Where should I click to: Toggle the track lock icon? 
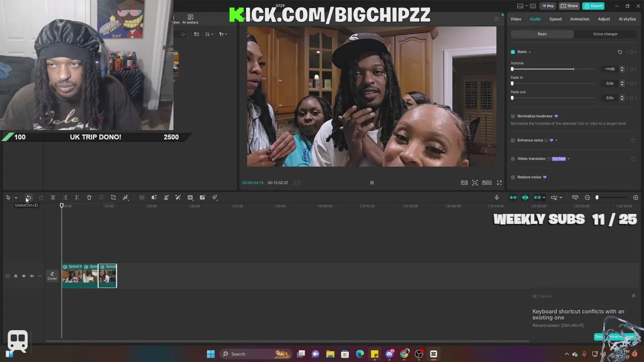click(16, 276)
